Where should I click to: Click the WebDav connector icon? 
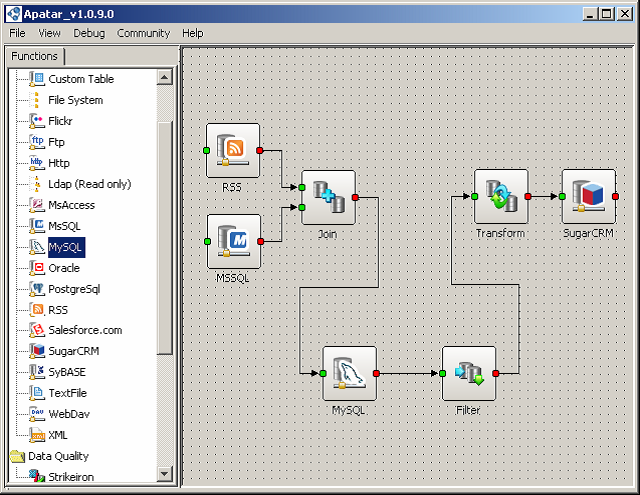pos(37,414)
